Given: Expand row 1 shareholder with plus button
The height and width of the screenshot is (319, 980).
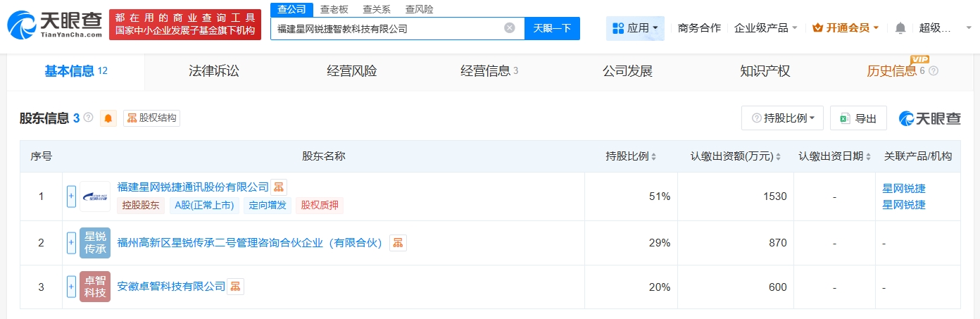Looking at the screenshot, I should (x=71, y=196).
